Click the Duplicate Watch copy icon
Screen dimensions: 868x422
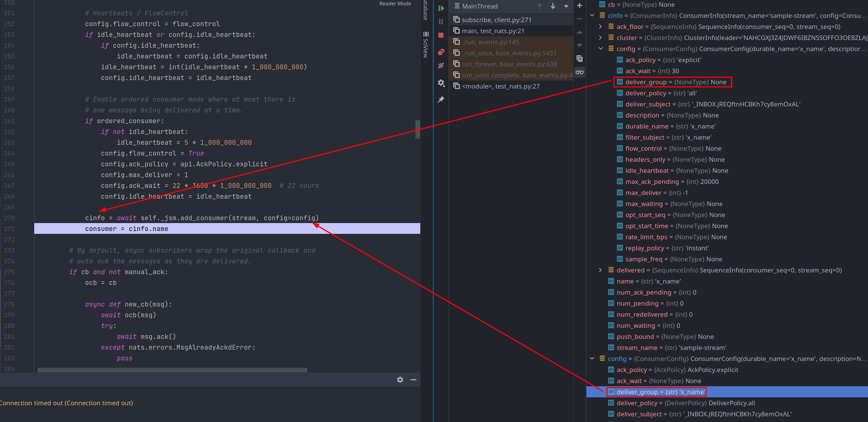(580, 59)
